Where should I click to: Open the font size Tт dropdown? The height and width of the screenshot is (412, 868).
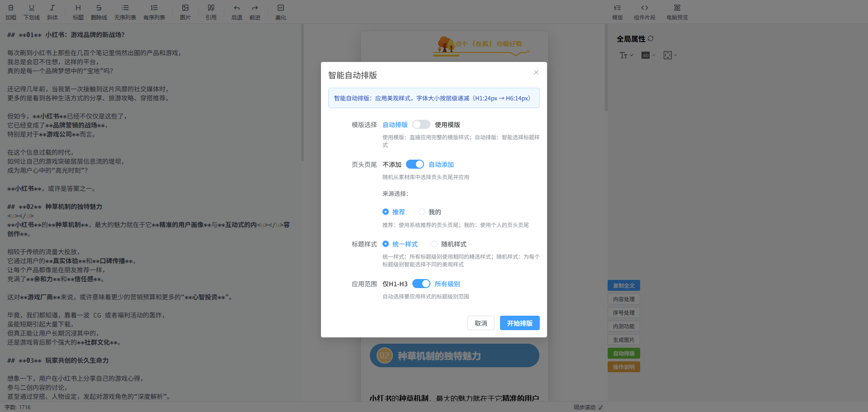click(626, 55)
